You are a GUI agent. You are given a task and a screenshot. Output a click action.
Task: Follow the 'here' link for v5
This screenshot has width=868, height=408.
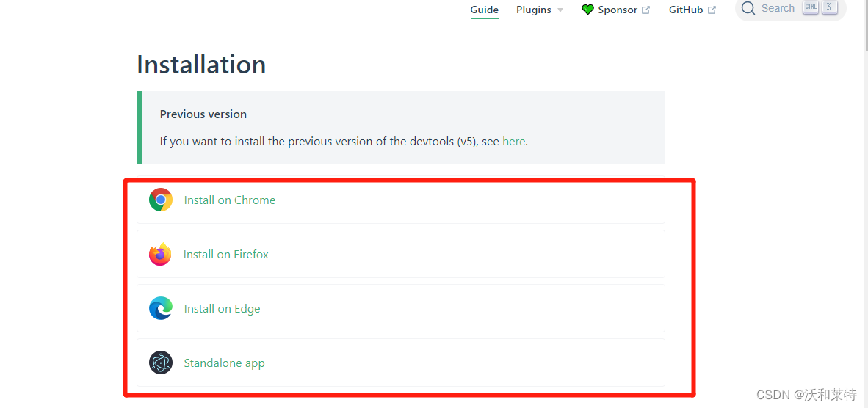[514, 142]
